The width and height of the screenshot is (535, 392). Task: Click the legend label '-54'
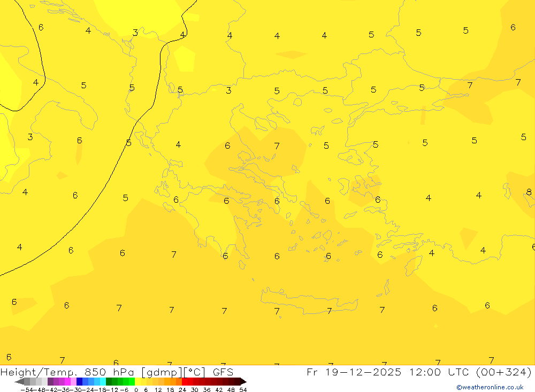click(x=27, y=390)
